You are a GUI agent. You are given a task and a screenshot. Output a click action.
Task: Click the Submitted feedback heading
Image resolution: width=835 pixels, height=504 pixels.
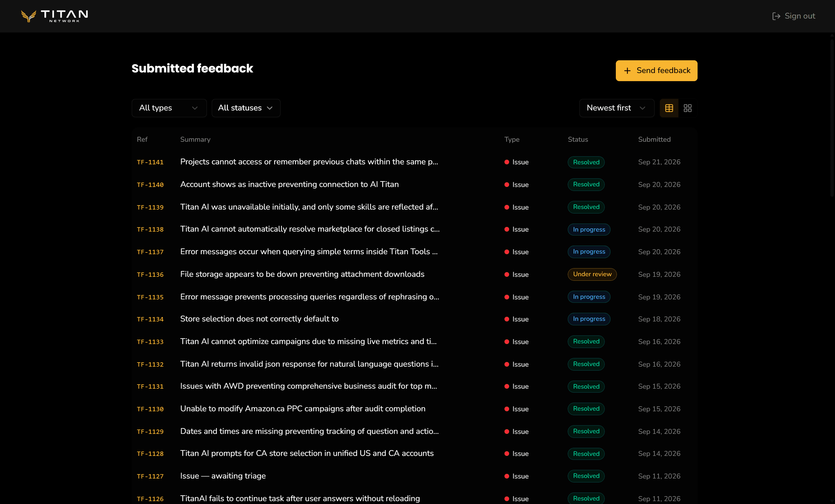coord(192,68)
